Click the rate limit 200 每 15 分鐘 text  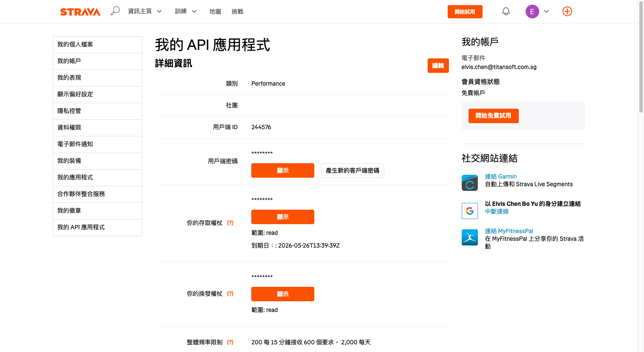[311, 342]
